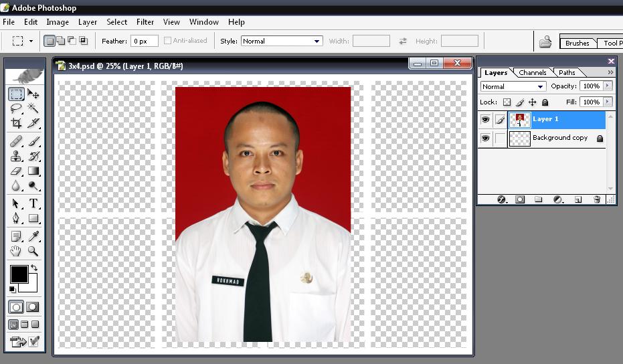The width and height of the screenshot is (623, 364).
Task: Open the tool preset picker arrow
Action: pos(31,41)
